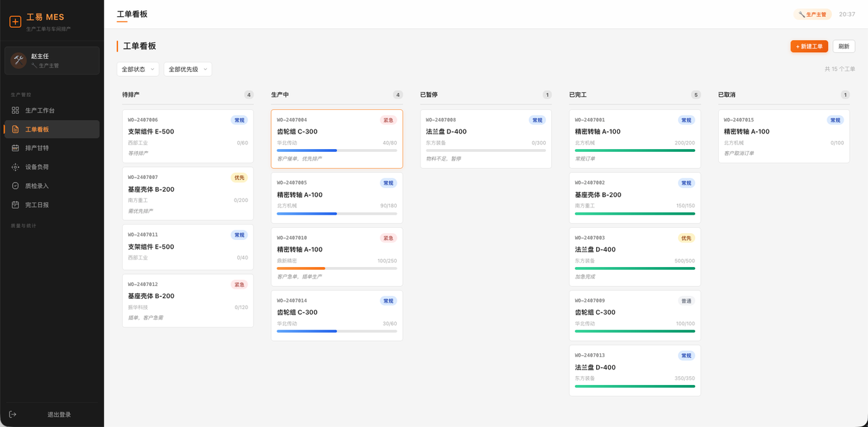Click the 完工日报 calendar-check icon in sidebar
868x427 pixels.
[x=16, y=205]
